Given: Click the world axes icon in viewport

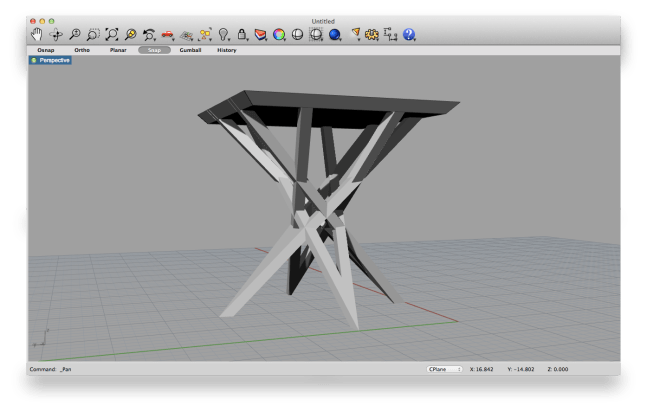Looking at the screenshot, I should pos(40,338).
